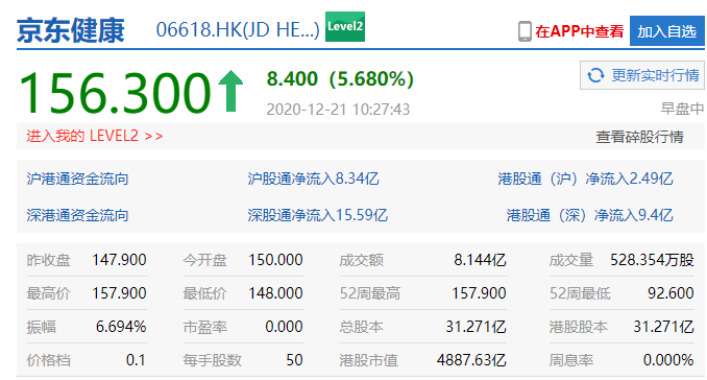Viewport: 707px width, 380px height.
Task: Click the 周息率 label
Action: coord(571,361)
